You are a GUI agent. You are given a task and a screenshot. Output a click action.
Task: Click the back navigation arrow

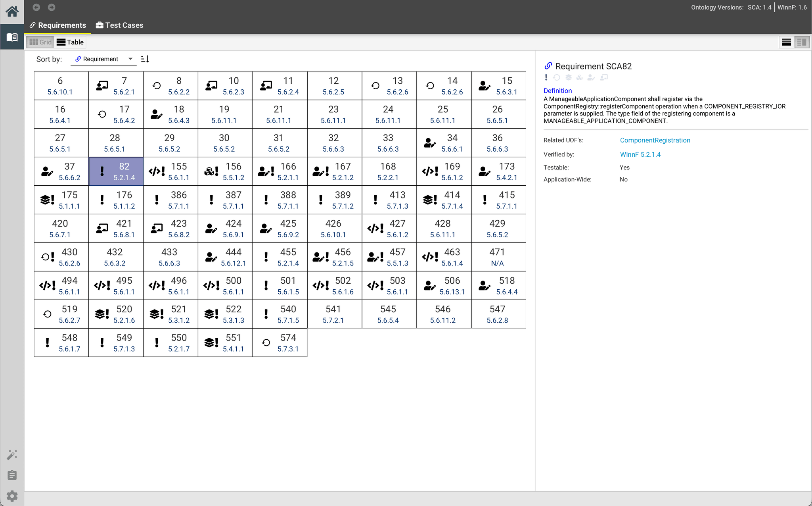point(36,7)
